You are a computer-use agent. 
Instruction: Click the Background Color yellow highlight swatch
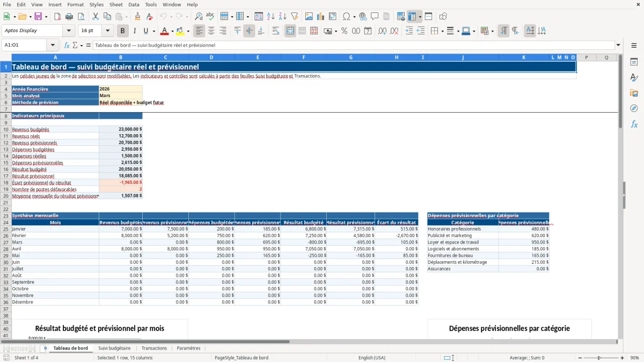coord(180,31)
